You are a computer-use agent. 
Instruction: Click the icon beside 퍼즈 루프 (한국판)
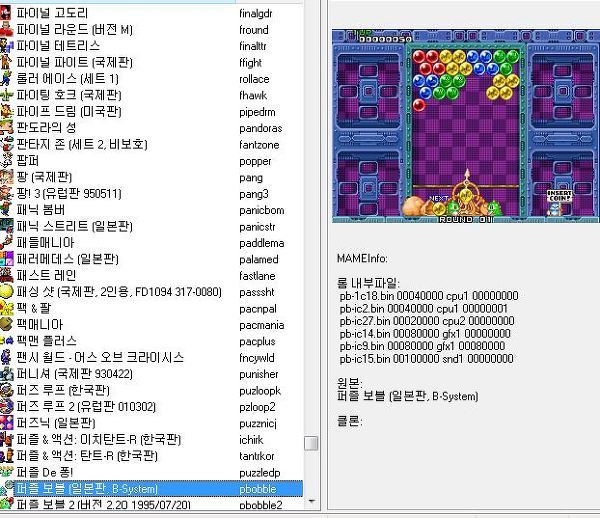coord(6,390)
